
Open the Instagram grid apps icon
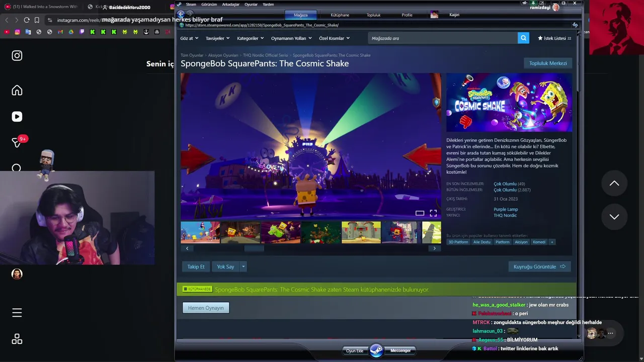pyautogui.click(x=17, y=339)
